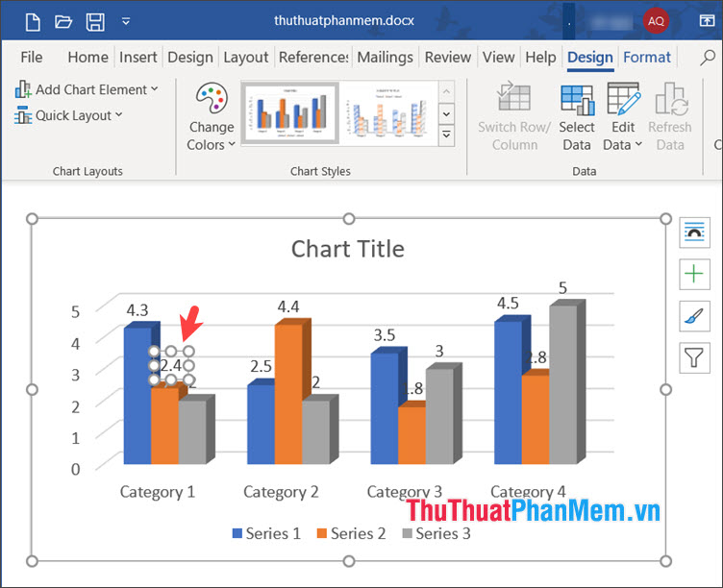Open the File menu
Image resolution: width=723 pixels, height=588 pixels.
[x=32, y=57]
